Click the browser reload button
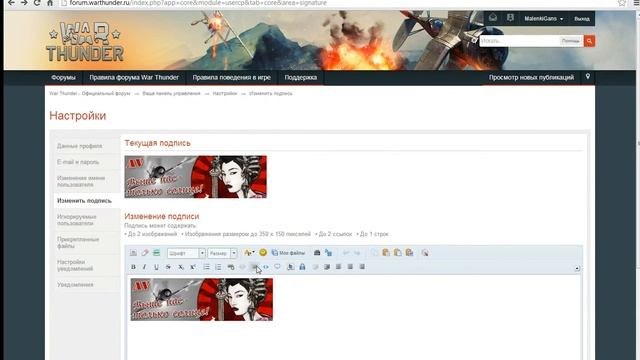 (x=37, y=3)
